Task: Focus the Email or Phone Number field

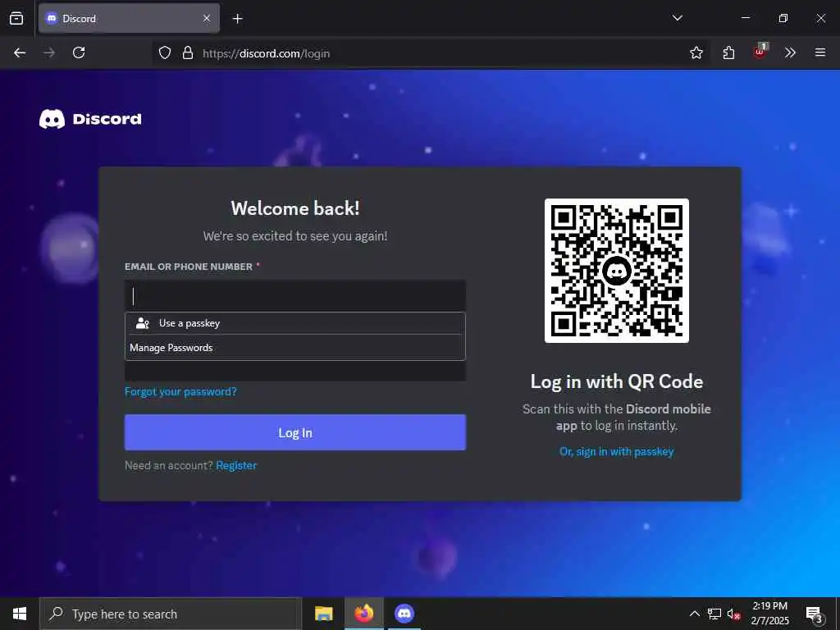Action: click(295, 295)
